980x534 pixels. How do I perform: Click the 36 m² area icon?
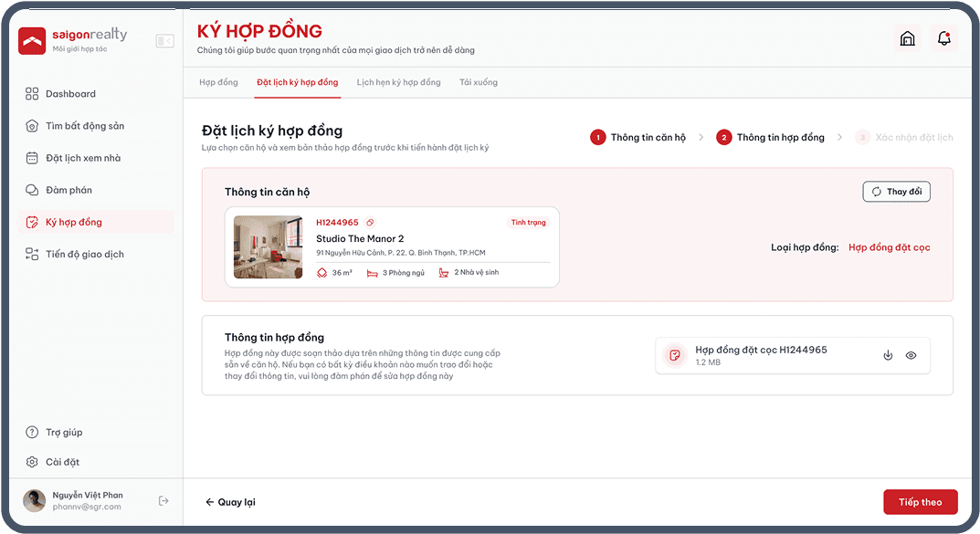coord(321,273)
